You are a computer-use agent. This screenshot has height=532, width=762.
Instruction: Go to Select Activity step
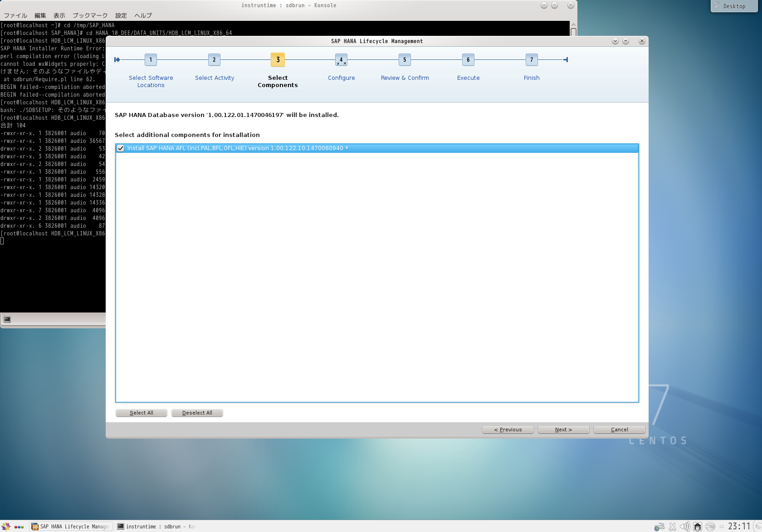[x=215, y=78]
